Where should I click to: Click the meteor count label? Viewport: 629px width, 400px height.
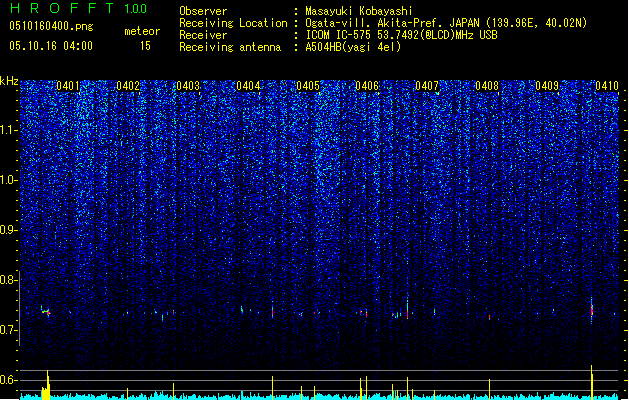[x=142, y=31]
